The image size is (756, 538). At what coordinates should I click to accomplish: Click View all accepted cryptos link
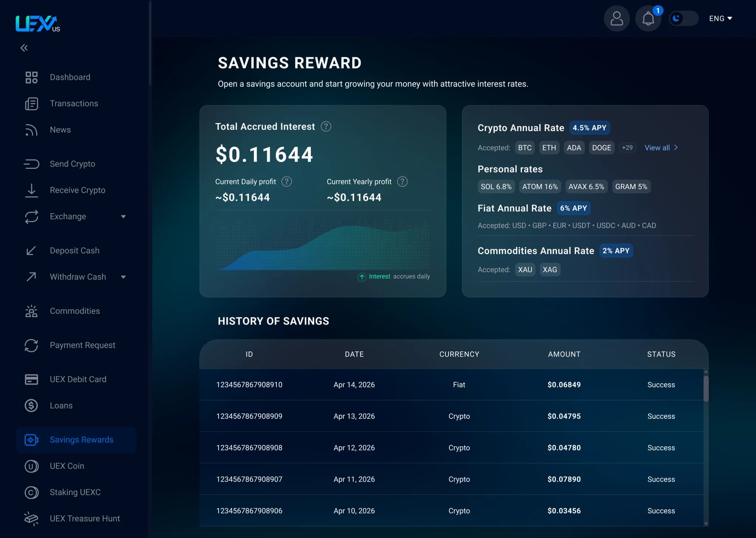point(661,148)
